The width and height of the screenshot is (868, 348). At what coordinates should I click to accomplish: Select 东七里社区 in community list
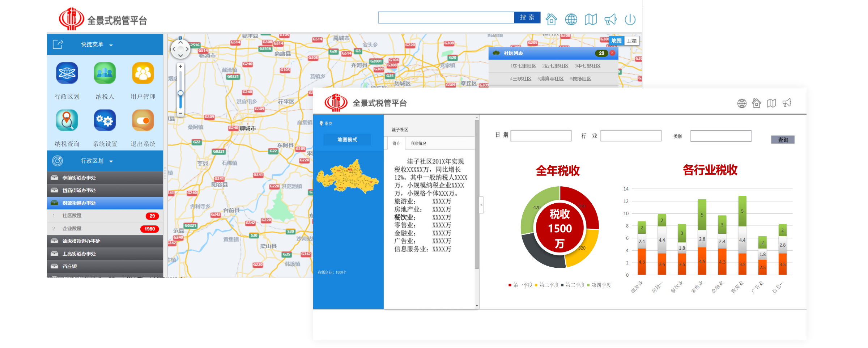click(523, 66)
